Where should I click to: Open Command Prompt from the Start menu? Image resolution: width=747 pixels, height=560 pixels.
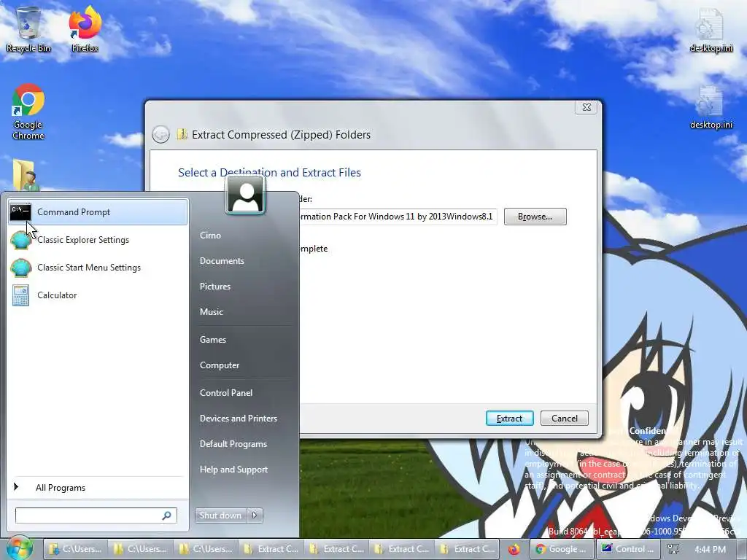98,212
